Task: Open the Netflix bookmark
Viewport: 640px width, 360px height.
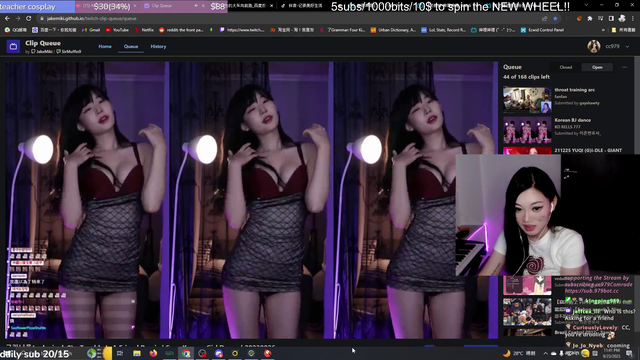Action: pyautogui.click(x=144, y=30)
